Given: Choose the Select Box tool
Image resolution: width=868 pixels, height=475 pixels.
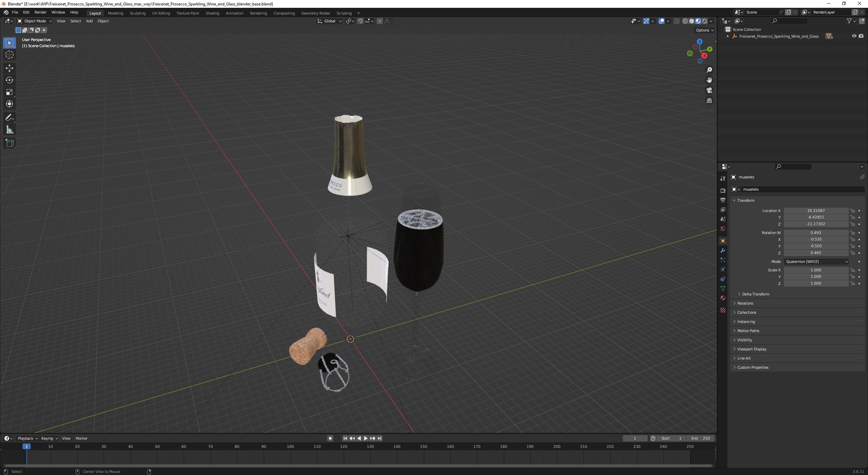Looking at the screenshot, I should [9, 43].
